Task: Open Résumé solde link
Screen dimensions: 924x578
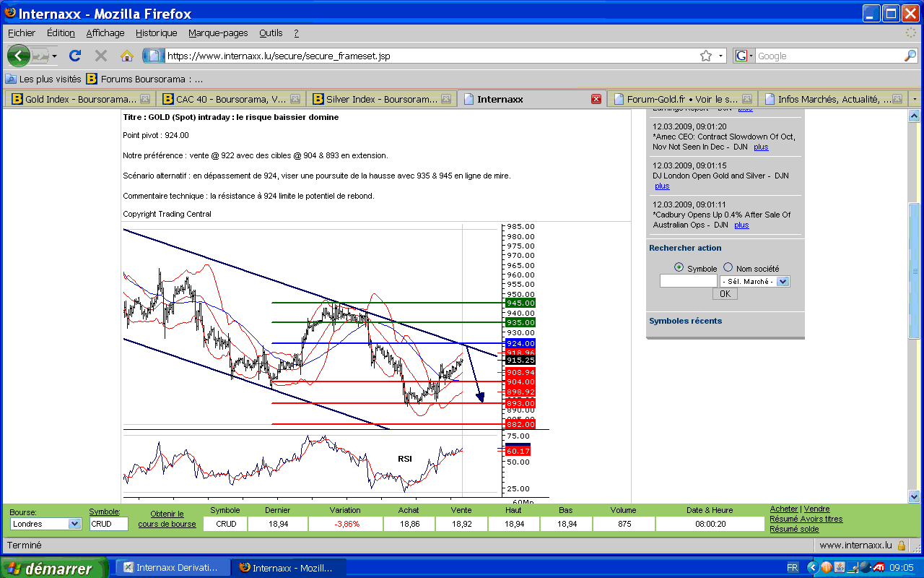Action: 795,529
